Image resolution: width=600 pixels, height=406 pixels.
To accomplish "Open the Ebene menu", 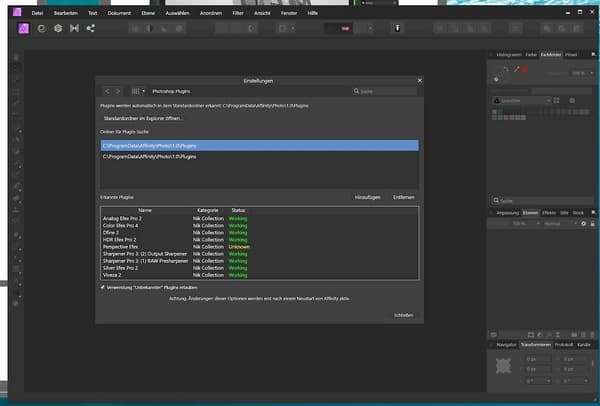I will point(148,13).
